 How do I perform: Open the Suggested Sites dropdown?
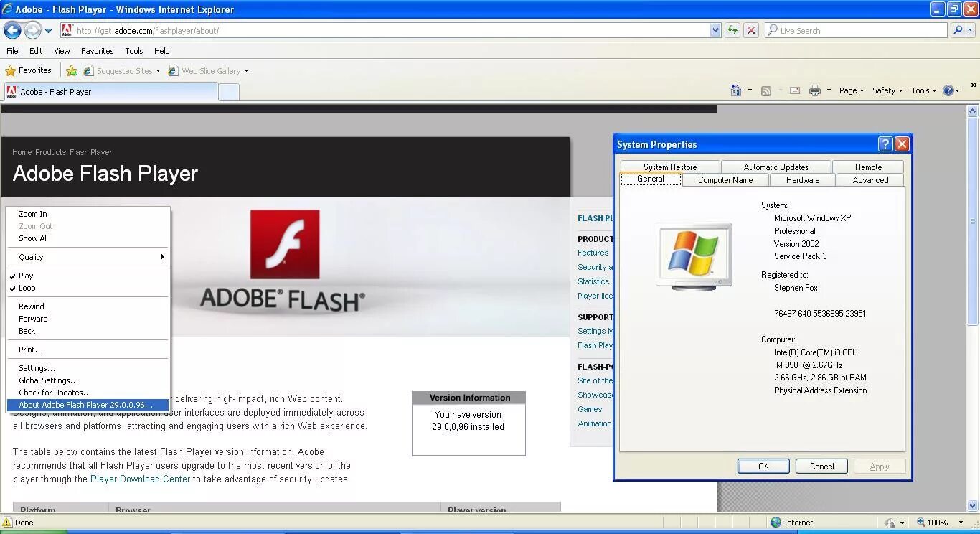122,70
